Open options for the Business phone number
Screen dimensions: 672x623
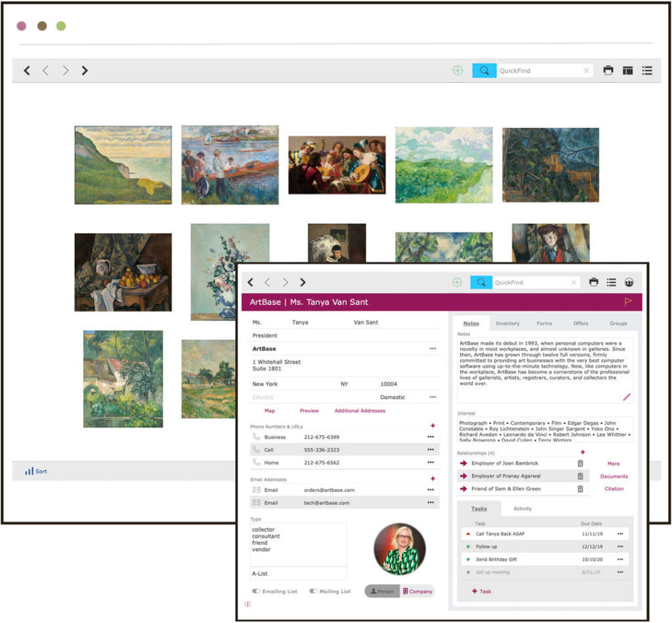click(x=430, y=437)
